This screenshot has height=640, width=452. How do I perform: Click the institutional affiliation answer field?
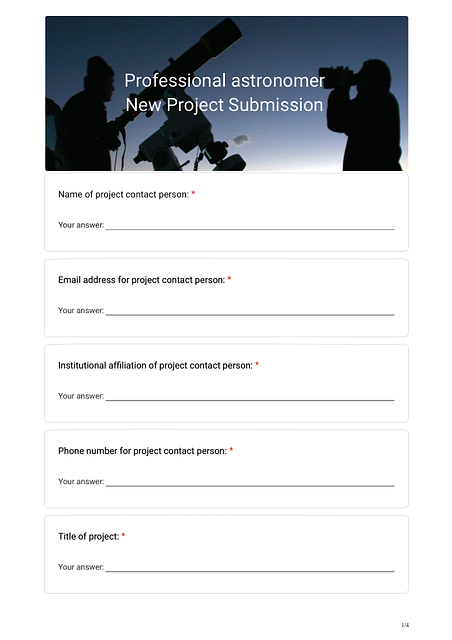250,396
